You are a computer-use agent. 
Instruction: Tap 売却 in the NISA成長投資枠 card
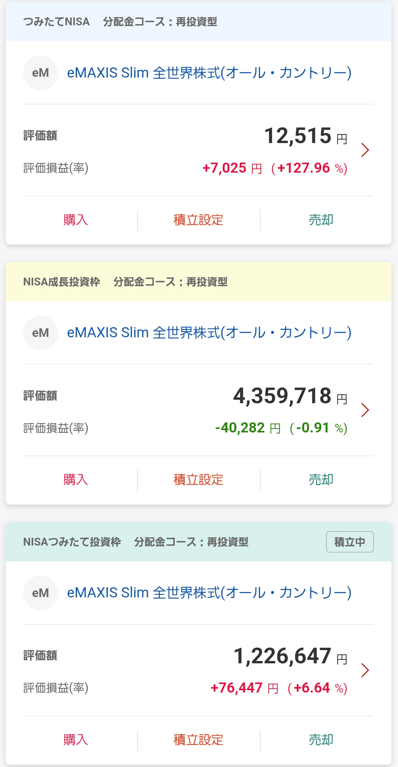coord(321,479)
